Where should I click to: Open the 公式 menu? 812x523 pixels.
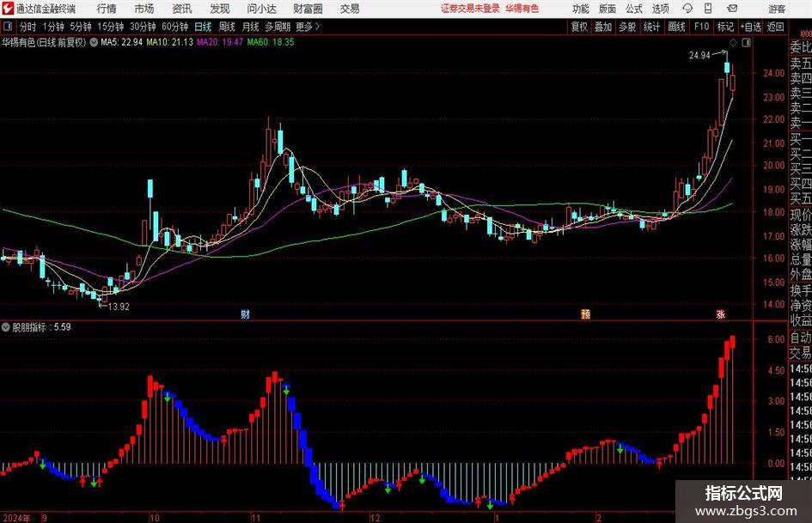click(634, 9)
